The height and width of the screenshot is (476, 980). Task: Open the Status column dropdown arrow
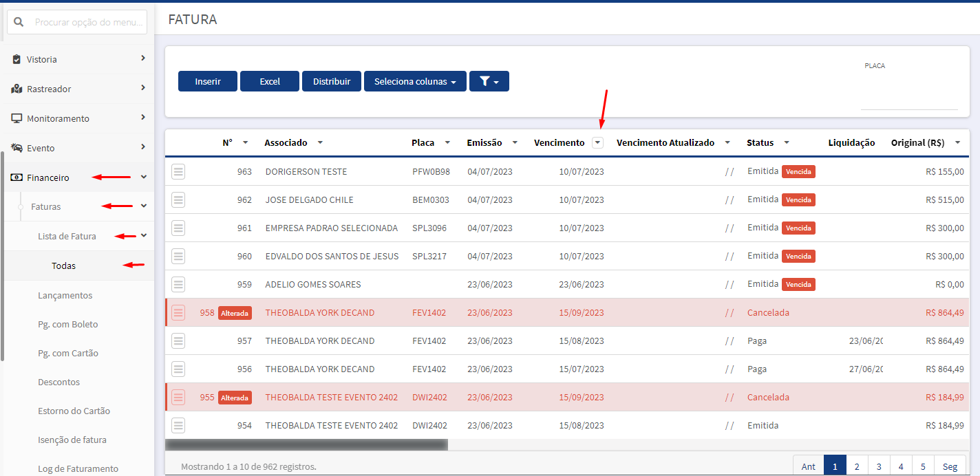point(786,142)
